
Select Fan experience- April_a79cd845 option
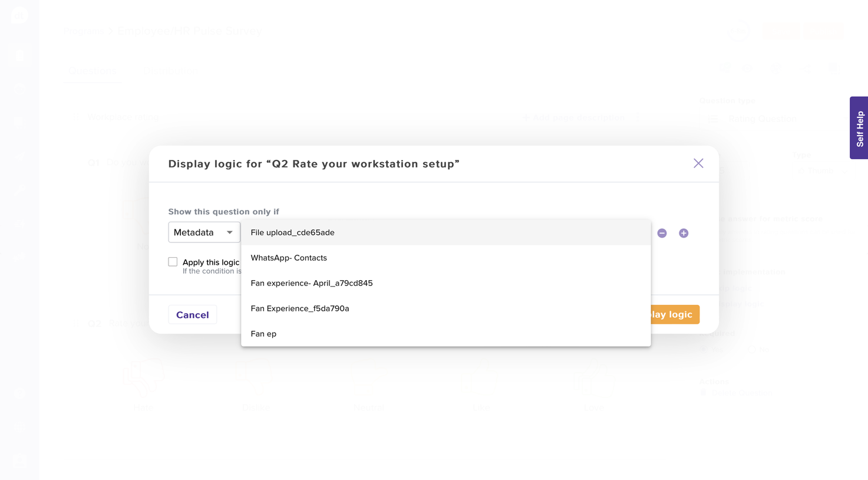coord(312,283)
